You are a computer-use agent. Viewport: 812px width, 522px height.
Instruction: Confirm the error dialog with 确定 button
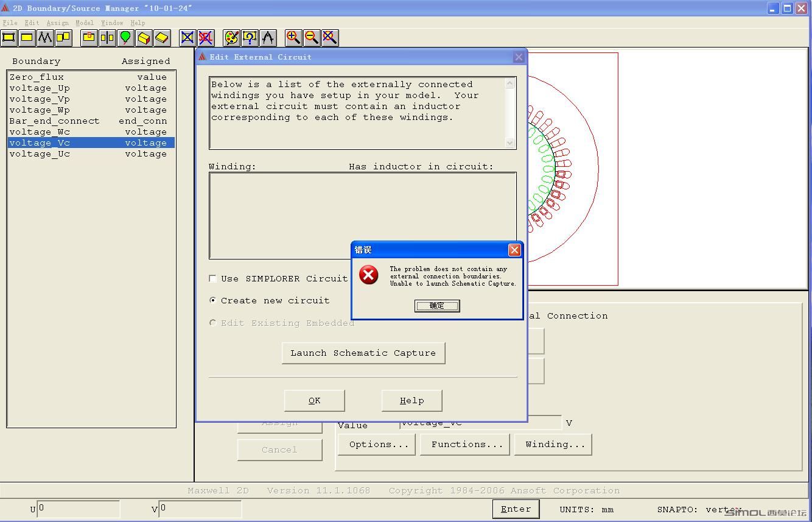click(437, 306)
